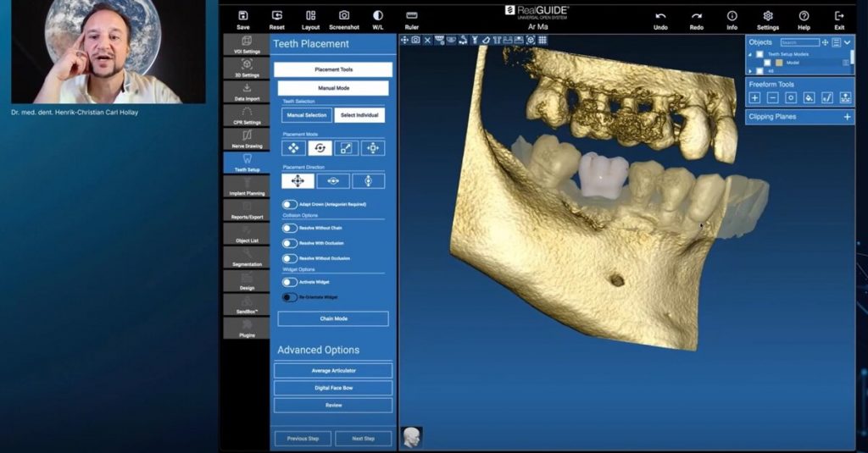The width and height of the screenshot is (868, 453).
Task: Collapse the Teeth Setup Models tree node
Action: coord(749,53)
